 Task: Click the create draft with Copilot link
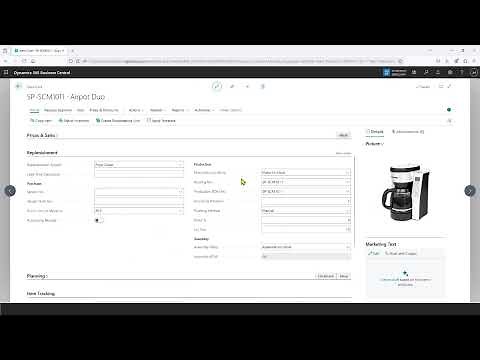pyautogui.click(x=405, y=282)
